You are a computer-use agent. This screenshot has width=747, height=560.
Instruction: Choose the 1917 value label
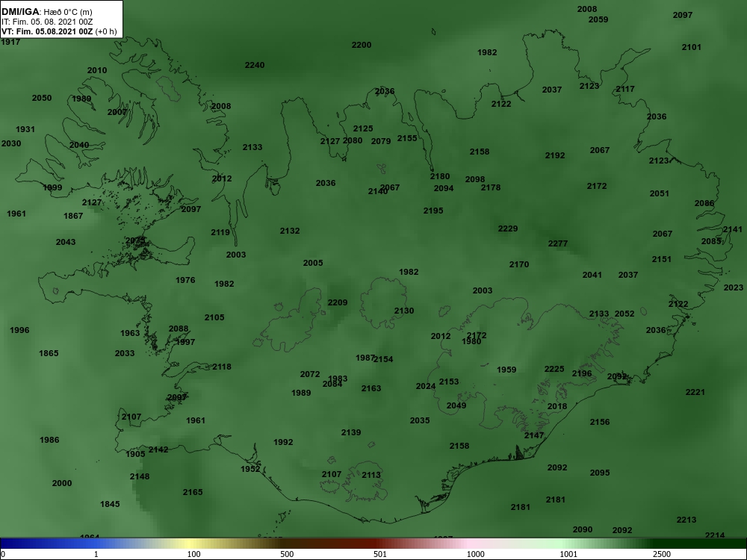tap(10, 42)
